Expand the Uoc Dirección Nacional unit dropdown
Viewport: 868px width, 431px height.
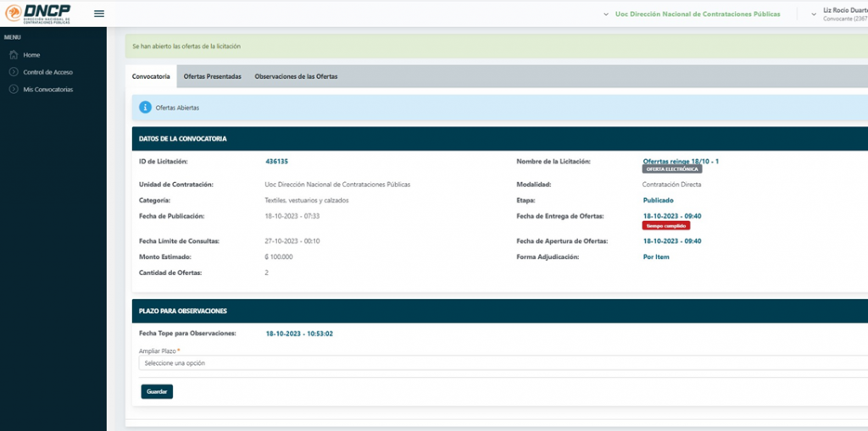click(692, 14)
